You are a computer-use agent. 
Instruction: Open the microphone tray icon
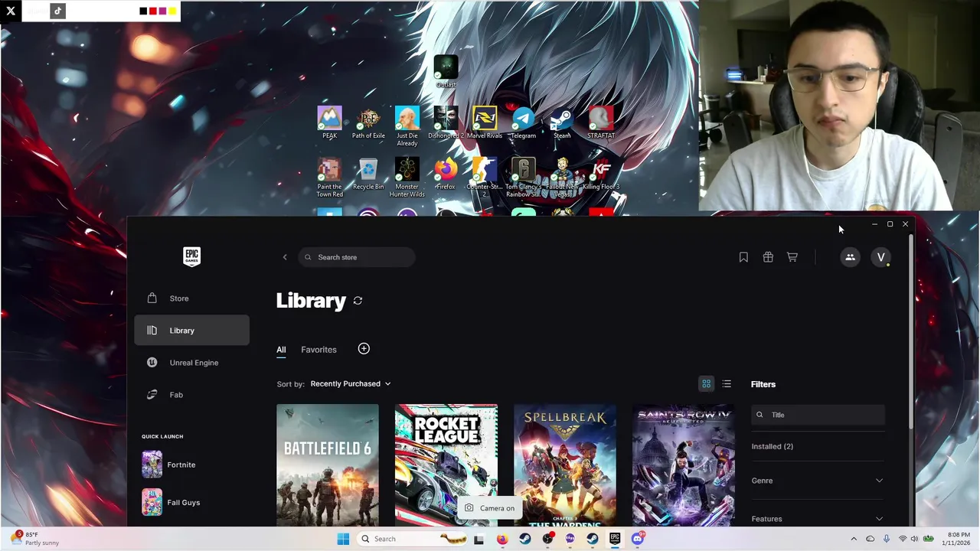[x=887, y=539]
